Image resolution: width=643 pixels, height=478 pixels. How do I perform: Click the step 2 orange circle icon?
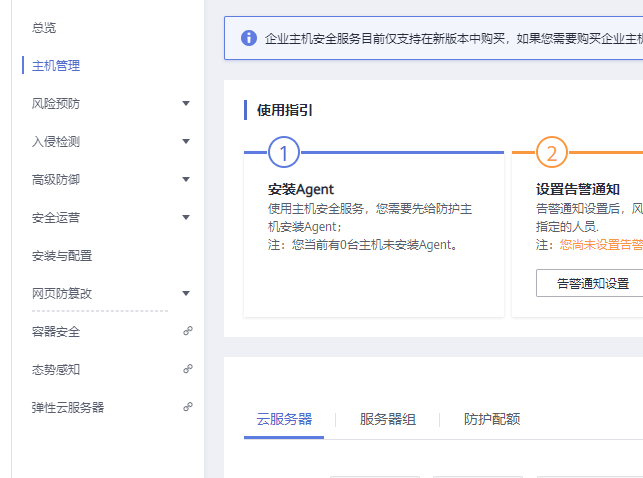551,153
